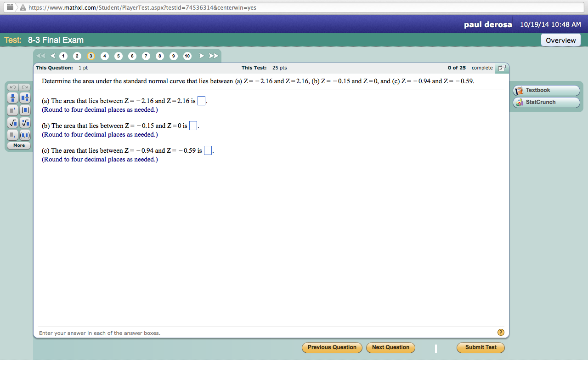This screenshot has height=368, width=588.
Task: Click the Next Question button
Action: [390, 348]
